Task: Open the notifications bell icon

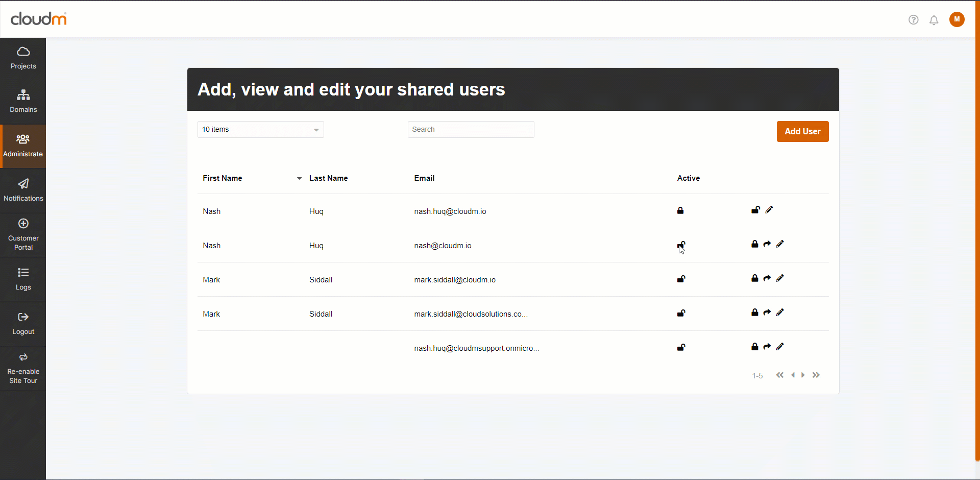Action: 934,20
